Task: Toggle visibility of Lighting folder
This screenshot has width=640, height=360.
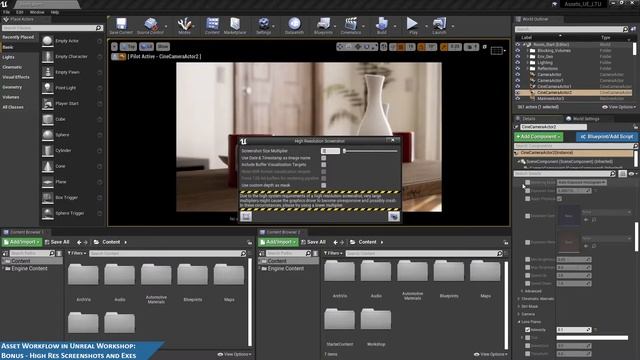Action: [518, 62]
